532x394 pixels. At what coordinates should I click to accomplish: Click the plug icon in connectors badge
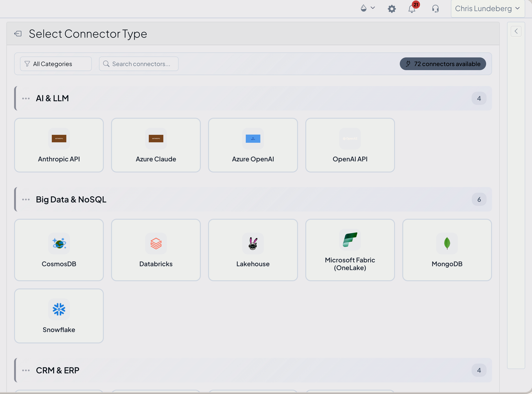(x=408, y=64)
